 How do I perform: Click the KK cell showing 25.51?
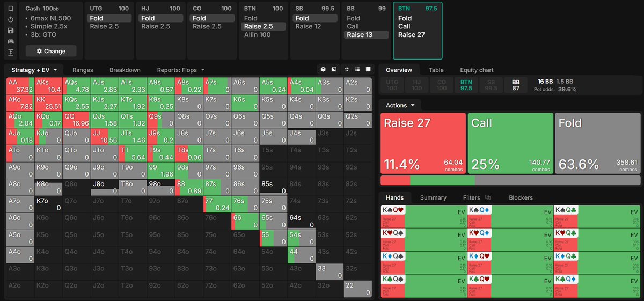pos(48,103)
